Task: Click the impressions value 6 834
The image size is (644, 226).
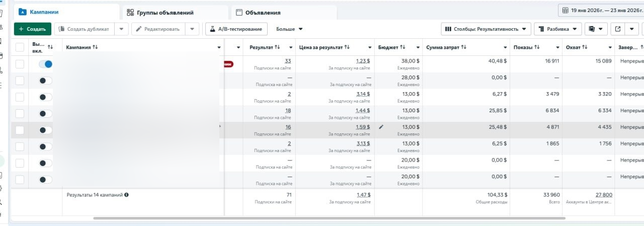Action: [552, 111]
